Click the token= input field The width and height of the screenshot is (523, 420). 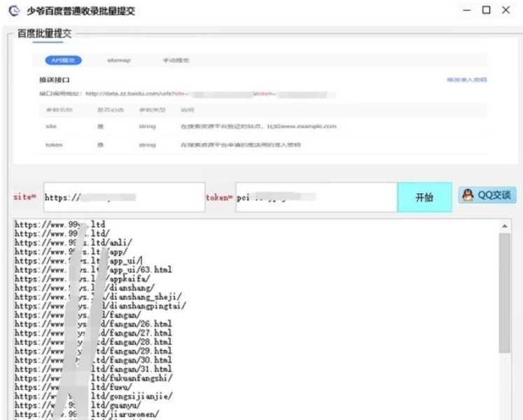pos(316,197)
